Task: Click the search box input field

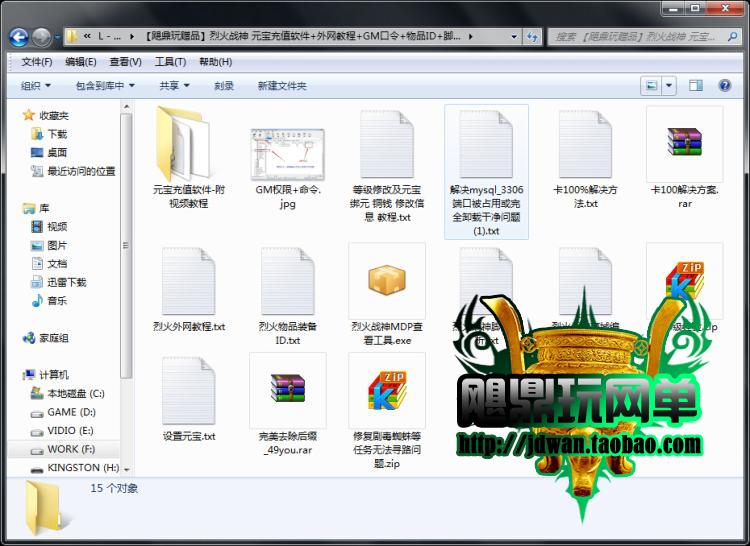Action: point(640,37)
